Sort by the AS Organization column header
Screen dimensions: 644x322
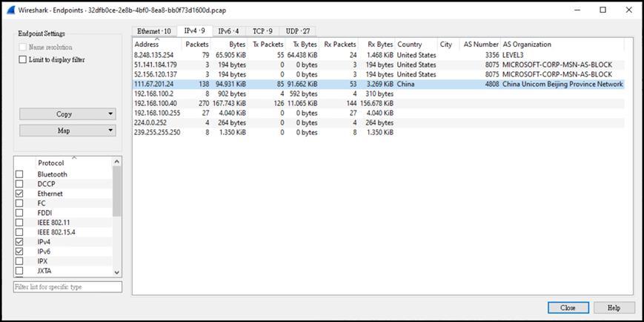[x=562, y=44]
